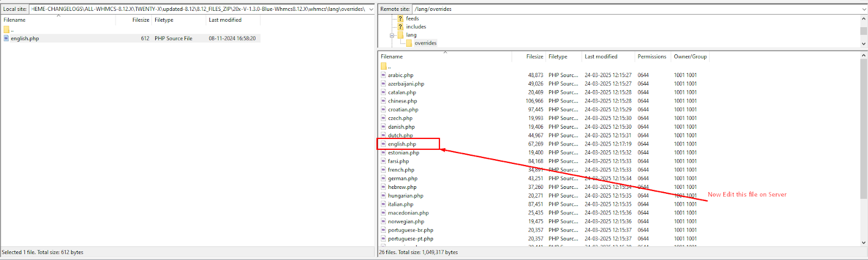The width and height of the screenshot is (868, 260).
Task: Sort local files by Filetype column header
Action: pos(164,20)
